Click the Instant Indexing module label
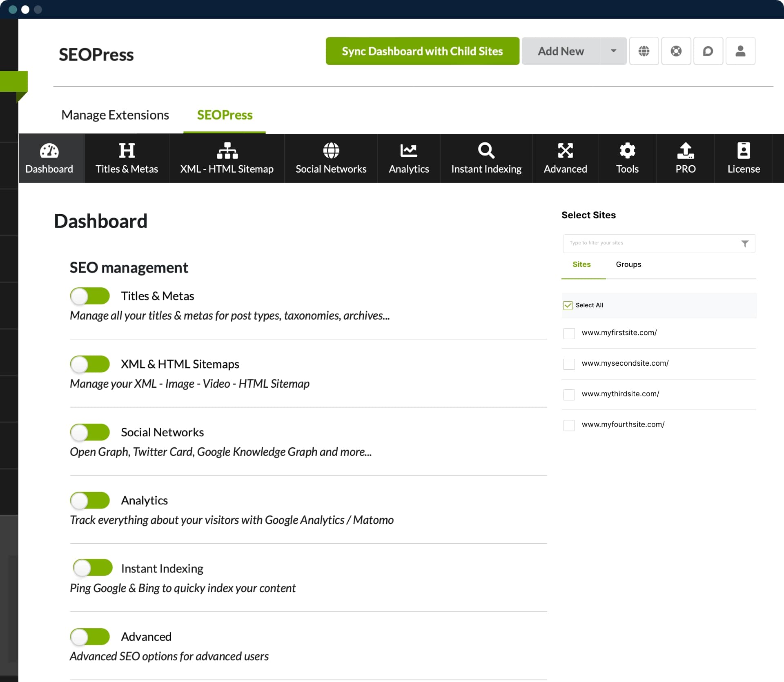The image size is (784, 682). [162, 569]
